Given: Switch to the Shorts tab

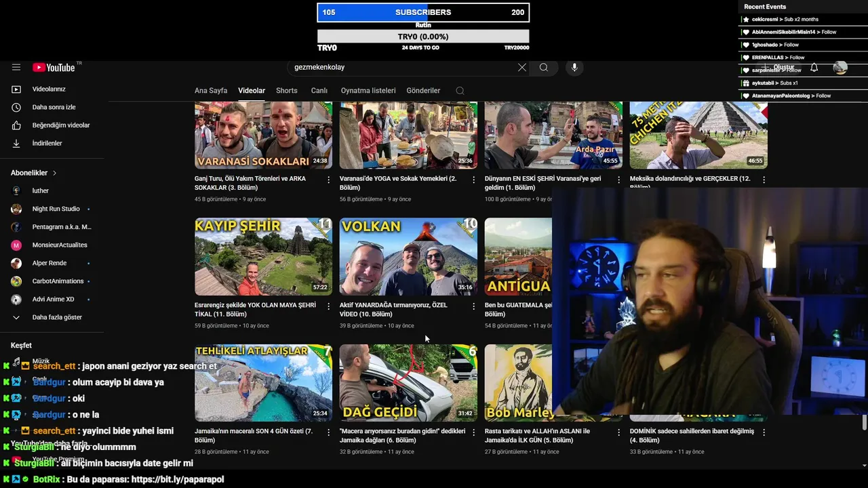Looking at the screenshot, I should coord(287,90).
